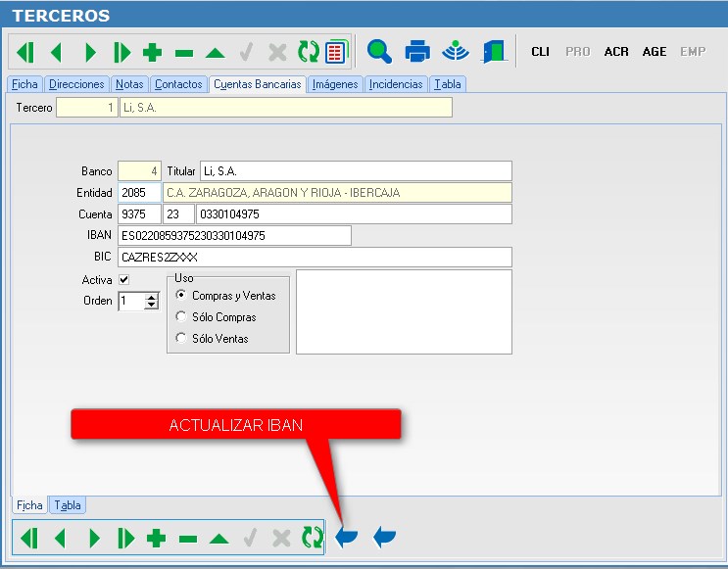The height and width of the screenshot is (569, 728).
Task: Toggle the PRO type button
Action: (x=578, y=52)
